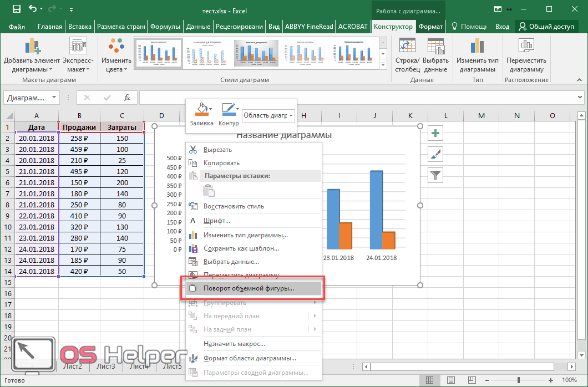
Task: Open the Fill color dropdown
Action: coord(210,109)
